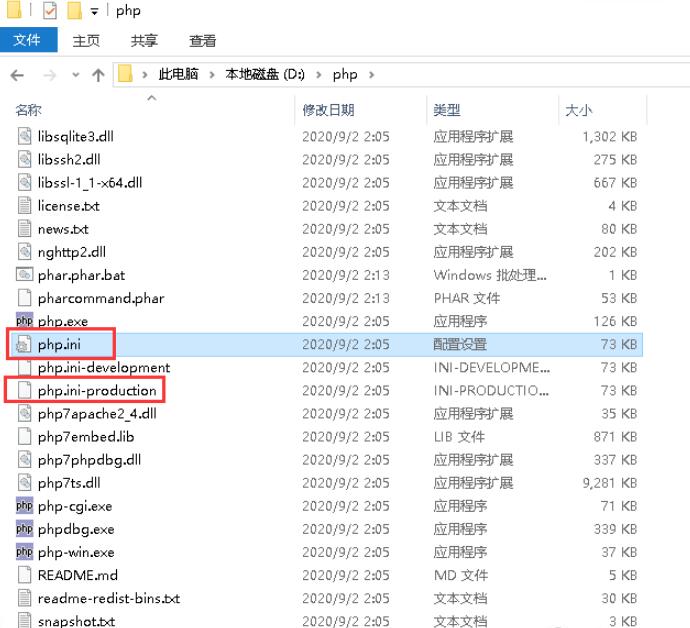Click the New folder quick access icon
690x628 pixels.
[x=74, y=11]
